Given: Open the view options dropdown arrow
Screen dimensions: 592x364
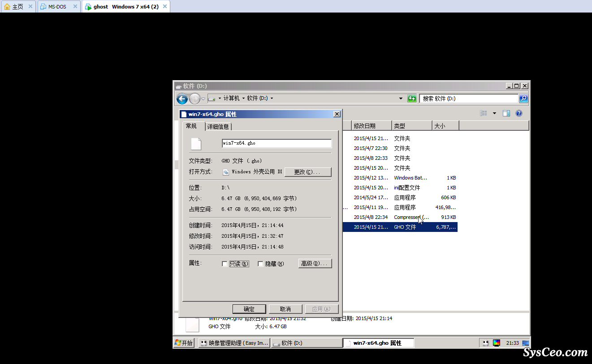Looking at the screenshot, I should click(494, 113).
